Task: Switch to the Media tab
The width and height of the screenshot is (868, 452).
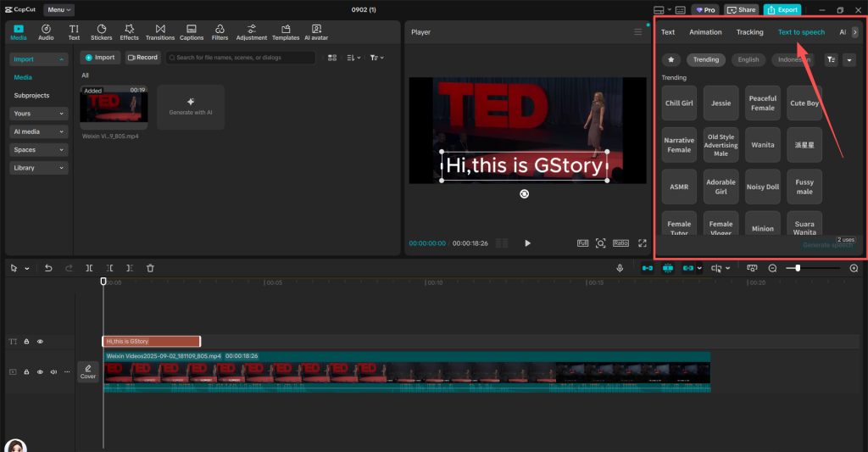Action: (x=19, y=32)
